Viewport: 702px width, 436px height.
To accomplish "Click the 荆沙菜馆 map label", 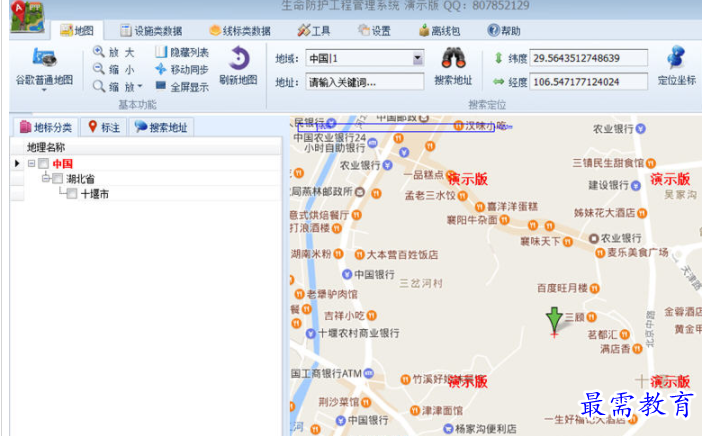I will click(339, 402).
